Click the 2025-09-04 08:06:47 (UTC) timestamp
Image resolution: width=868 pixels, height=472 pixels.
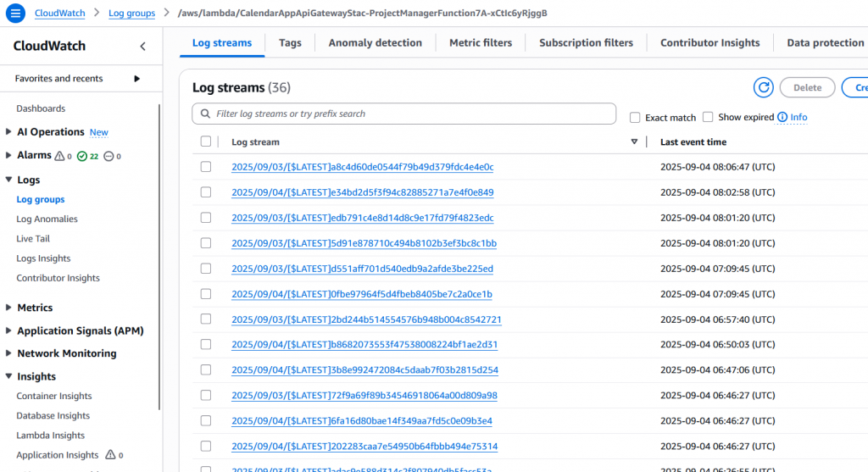tap(717, 167)
